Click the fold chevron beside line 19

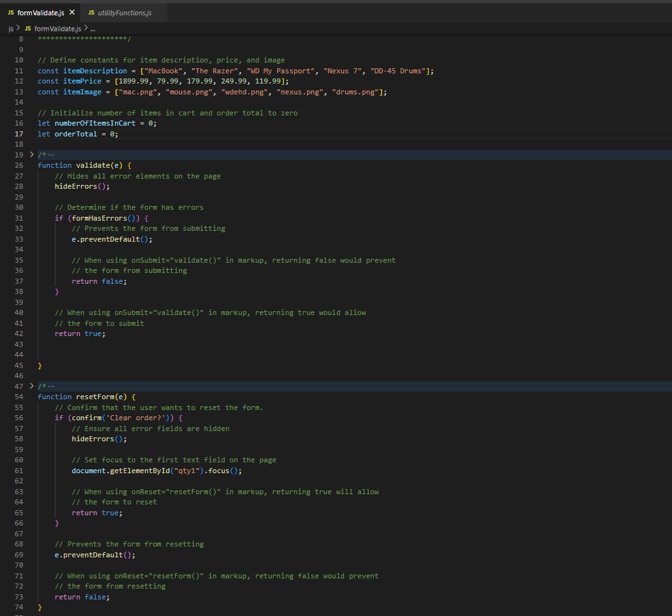pyautogui.click(x=32, y=154)
